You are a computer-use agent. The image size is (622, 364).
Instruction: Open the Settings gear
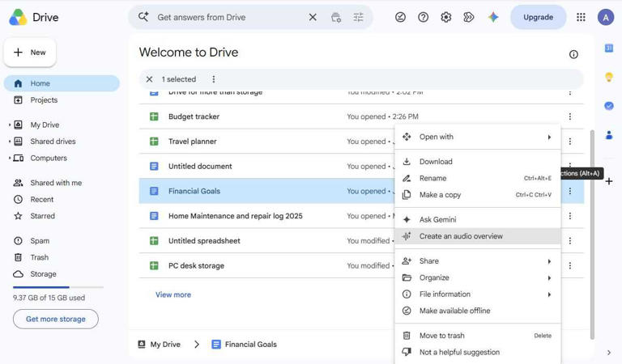446,17
